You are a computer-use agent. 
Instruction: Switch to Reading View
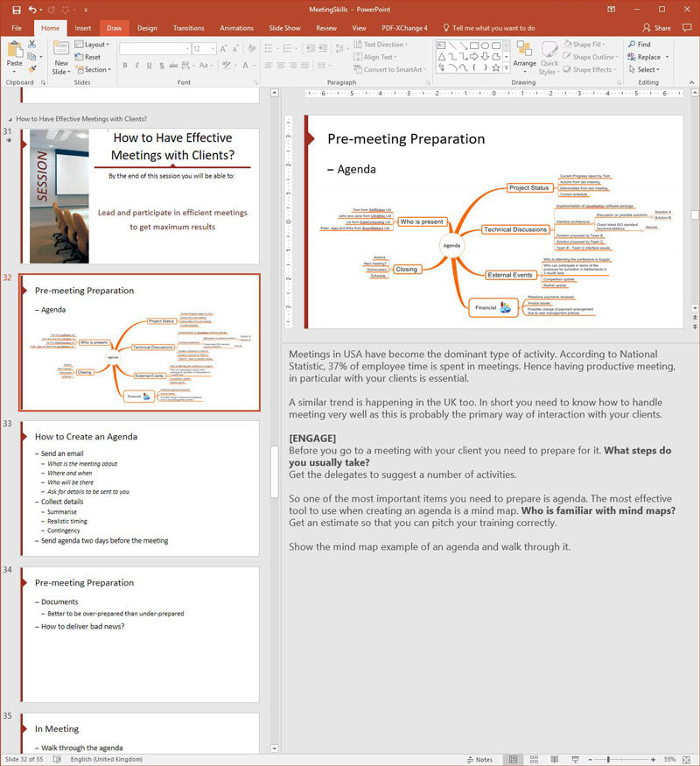click(555, 759)
